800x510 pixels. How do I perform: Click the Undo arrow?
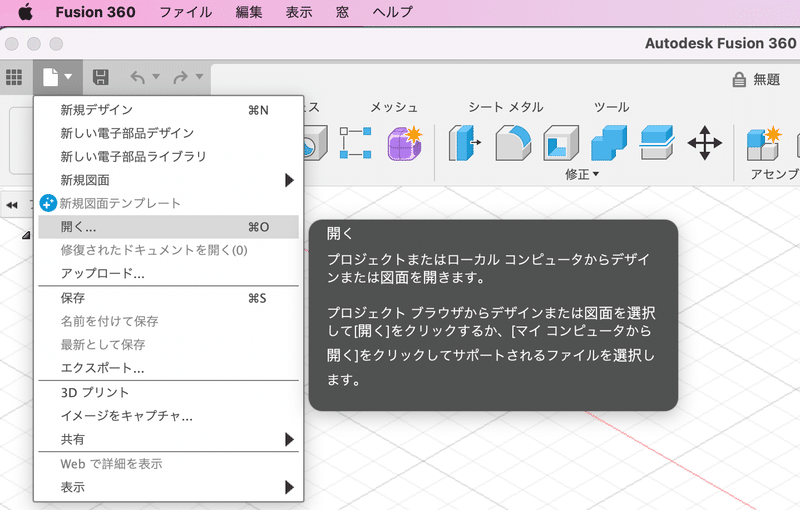point(138,77)
